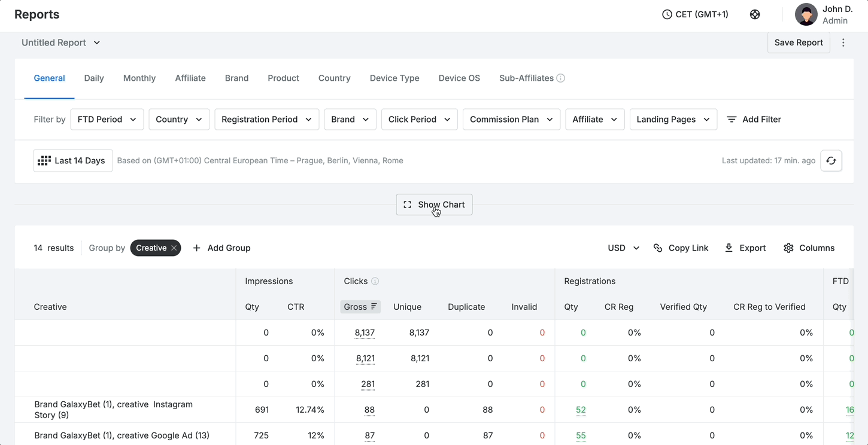
Task: Open the Commission Plan filter dropdown
Action: point(511,120)
